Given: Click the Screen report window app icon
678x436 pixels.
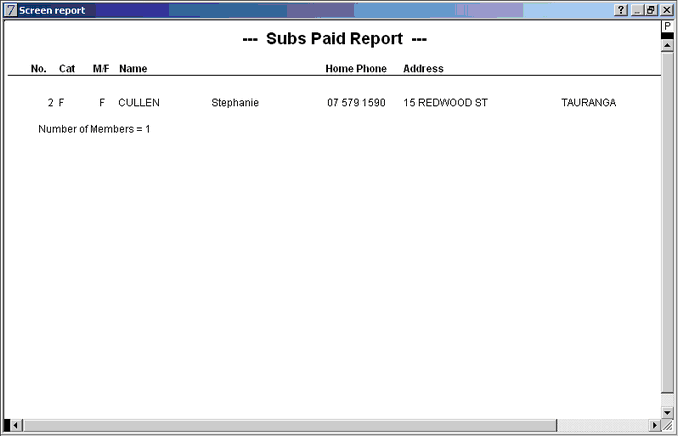Looking at the screenshot, I should 10,10.
